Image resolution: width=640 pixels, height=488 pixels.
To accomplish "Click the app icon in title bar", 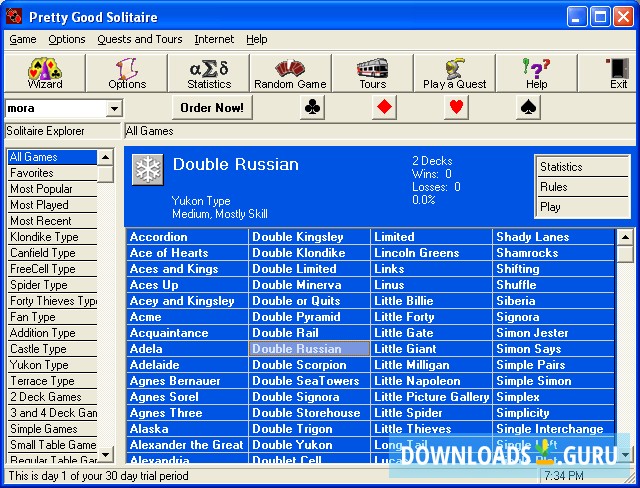I will click(14, 17).
